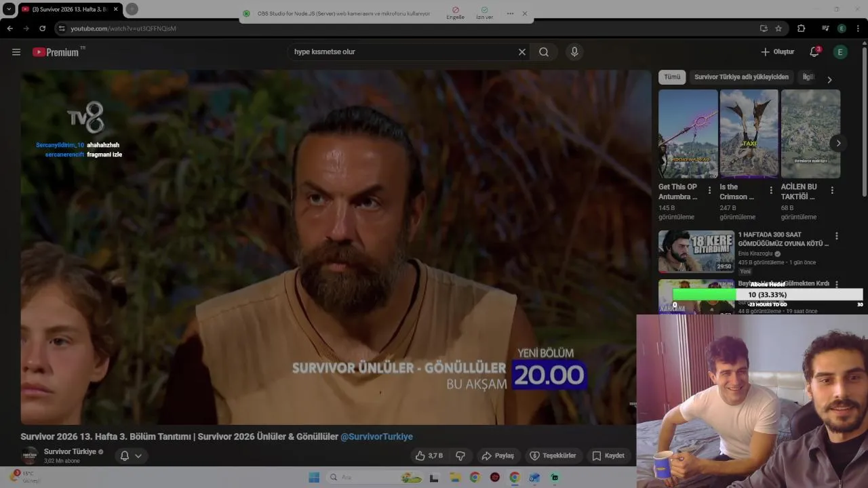This screenshot has width=868, height=488.
Task: Select Survivor Türkiye adlı yükleyiciden chip
Action: tap(741, 77)
